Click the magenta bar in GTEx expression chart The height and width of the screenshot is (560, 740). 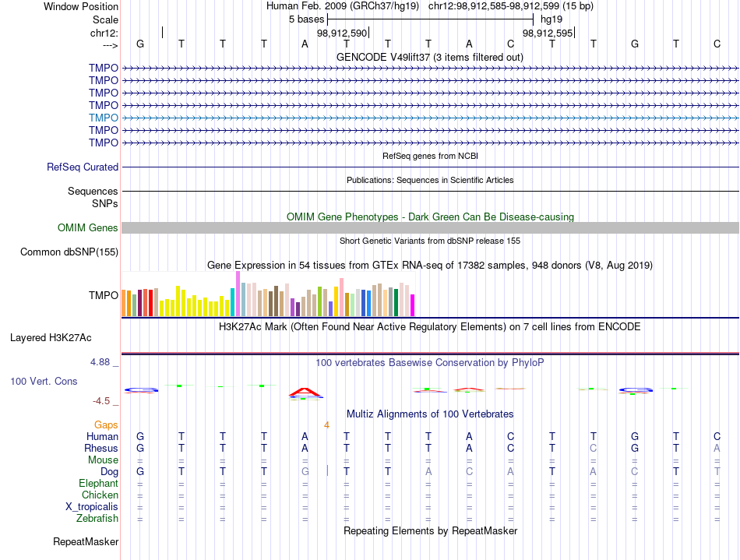[413, 305]
